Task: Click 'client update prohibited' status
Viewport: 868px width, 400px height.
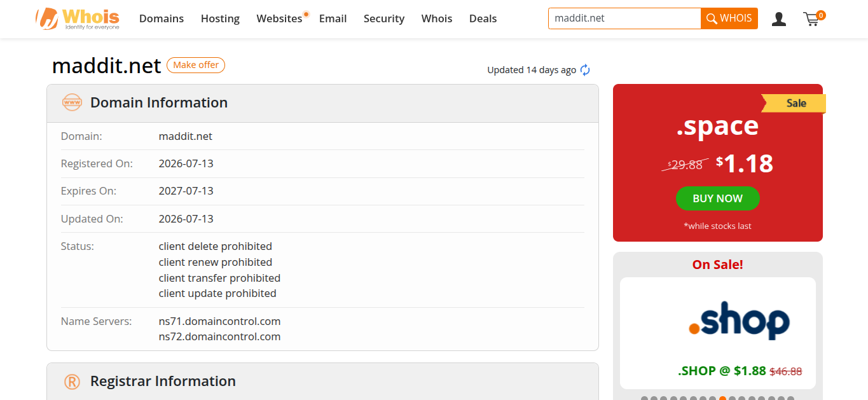Action: coord(217,293)
